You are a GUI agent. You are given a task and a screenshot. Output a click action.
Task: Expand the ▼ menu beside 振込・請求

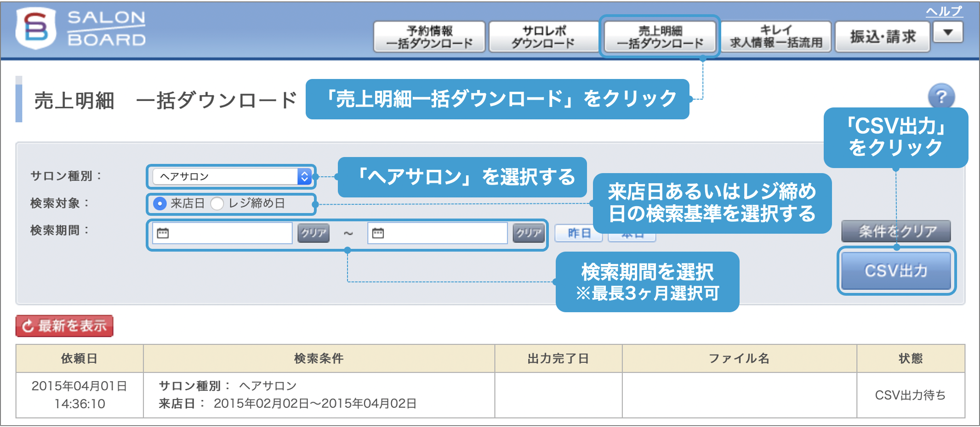click(947, 32)
